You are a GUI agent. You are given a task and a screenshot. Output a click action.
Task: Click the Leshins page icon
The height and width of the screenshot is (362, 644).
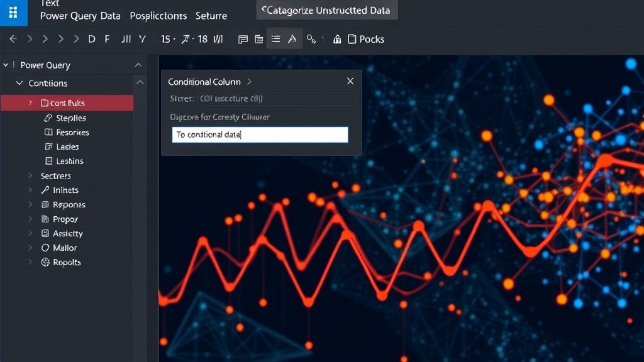click(49, 161)
